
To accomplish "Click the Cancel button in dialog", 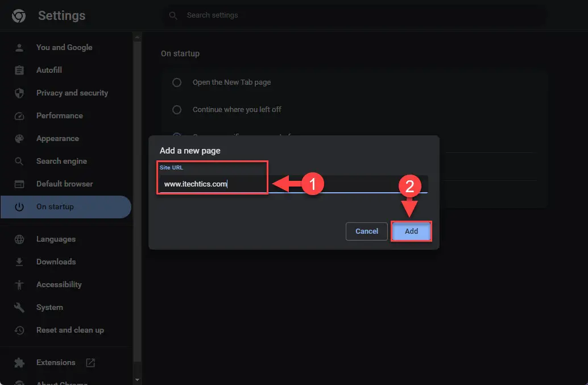I will (x=366, y=231).
